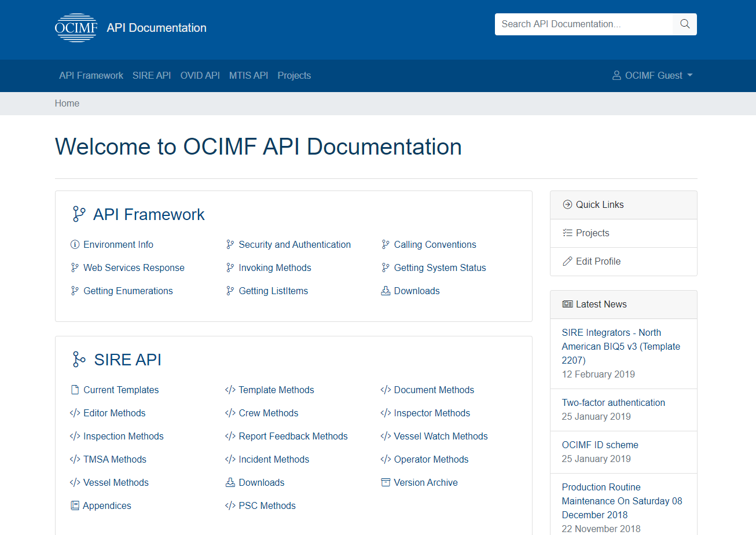Click the code icon beside Document Methods
This screenshot has width=756, height=535.
(x=386, y=390)
